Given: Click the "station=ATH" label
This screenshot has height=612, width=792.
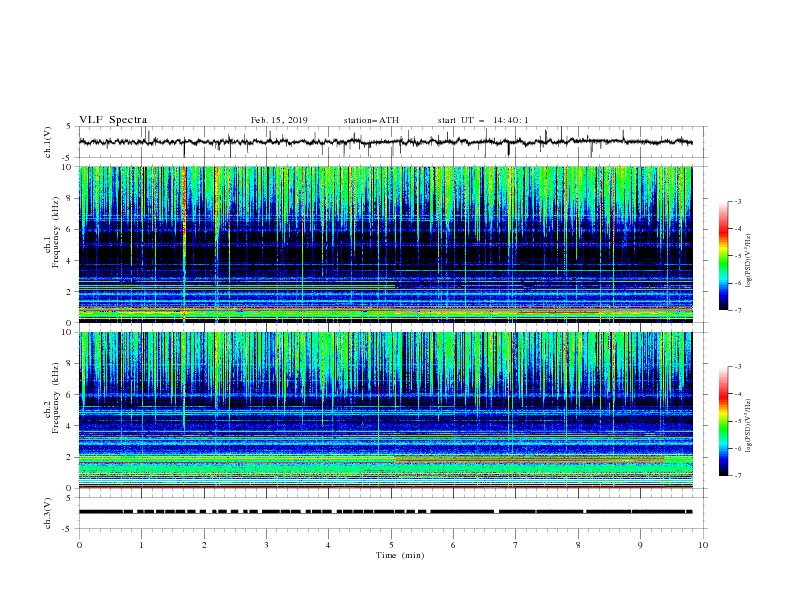Looking at the screenshot, I should click(x=371, y=120).
